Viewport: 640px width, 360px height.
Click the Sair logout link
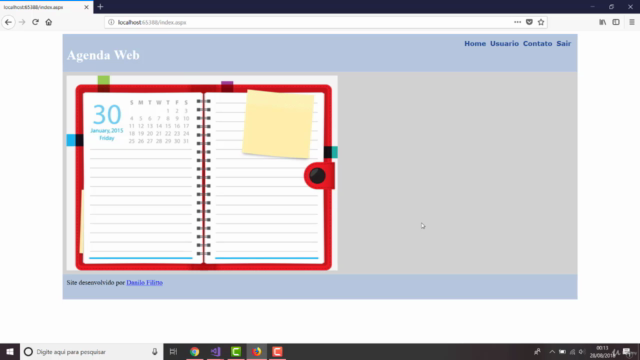click(x=563, y=44)
